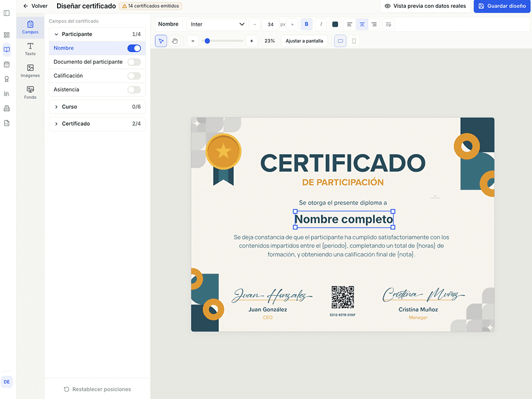Click the zoom out minus button
This screenshot has width=532, height=399.
(x=193, y=41)
